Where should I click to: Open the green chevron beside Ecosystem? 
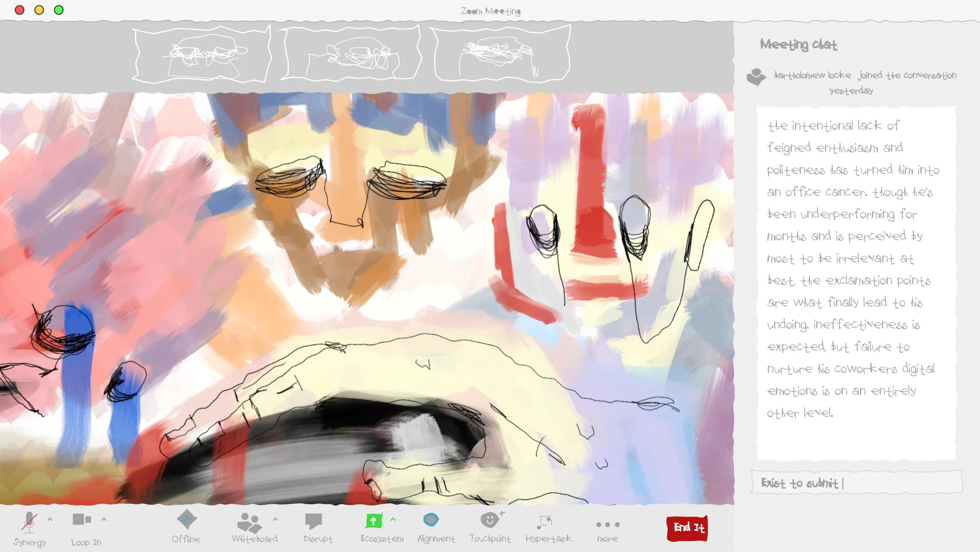point(393,519)
